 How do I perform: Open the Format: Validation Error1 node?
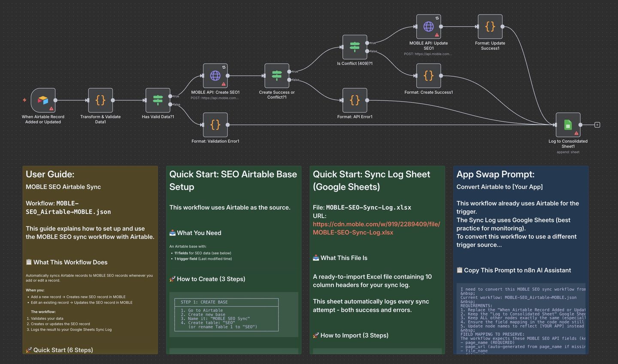pos(215,125)
